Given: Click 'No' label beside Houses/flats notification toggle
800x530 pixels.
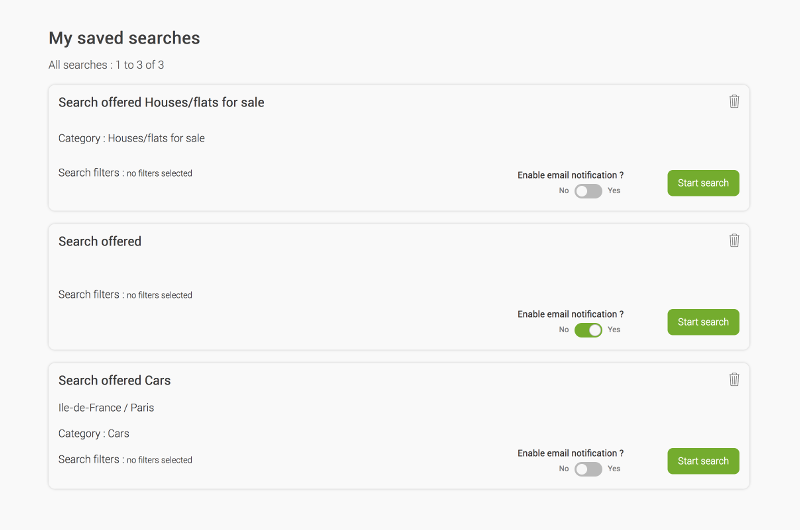Looking at the screenshot, I should pos(564,191).
